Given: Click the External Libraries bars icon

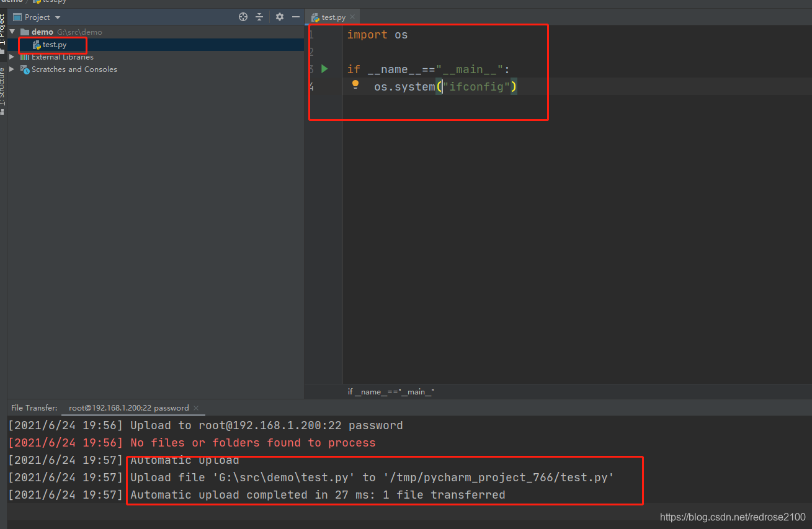Looking at the screenshot, I should (x=25, y=57).
